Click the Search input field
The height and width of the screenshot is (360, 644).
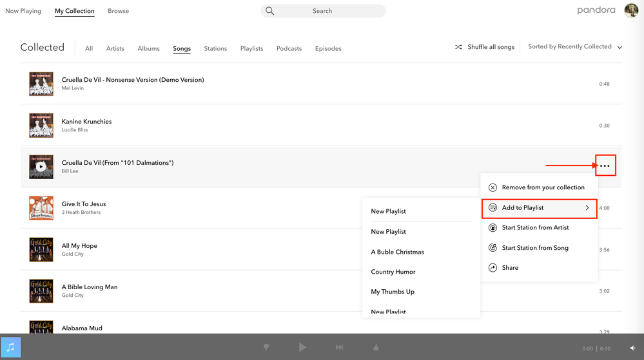pyautogui.click(x=323, y=11)
